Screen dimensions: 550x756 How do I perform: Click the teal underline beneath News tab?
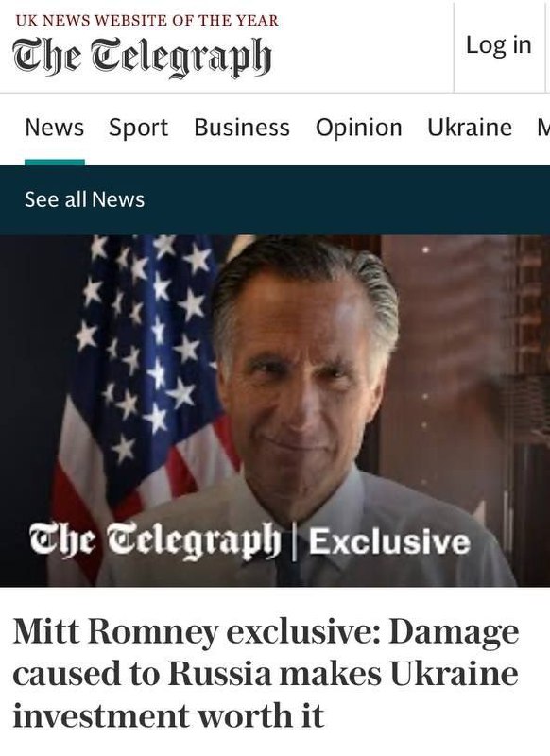tap(55, 163)
